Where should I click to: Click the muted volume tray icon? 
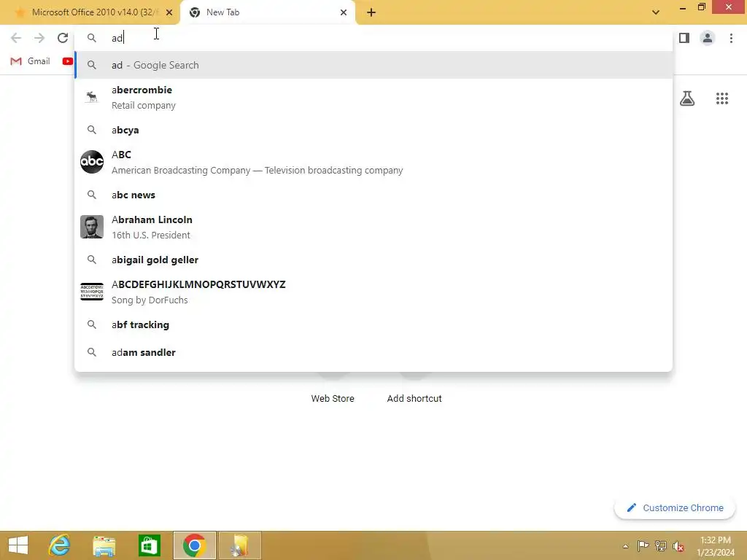click(678, 545)
